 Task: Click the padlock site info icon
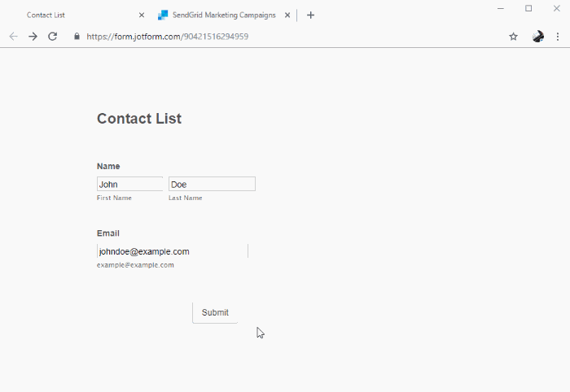pos(77,37)
